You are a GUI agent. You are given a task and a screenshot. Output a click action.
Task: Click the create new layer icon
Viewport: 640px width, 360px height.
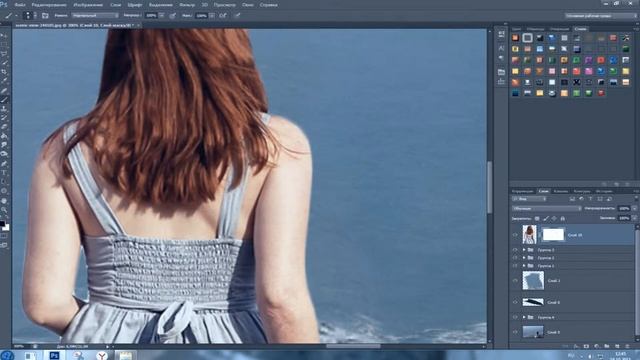(x=617, y=346)
